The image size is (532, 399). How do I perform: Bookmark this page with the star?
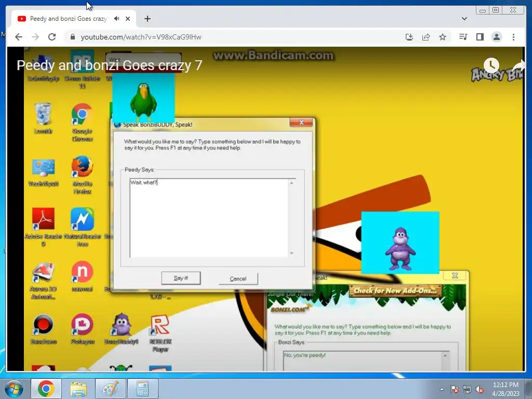443,37
